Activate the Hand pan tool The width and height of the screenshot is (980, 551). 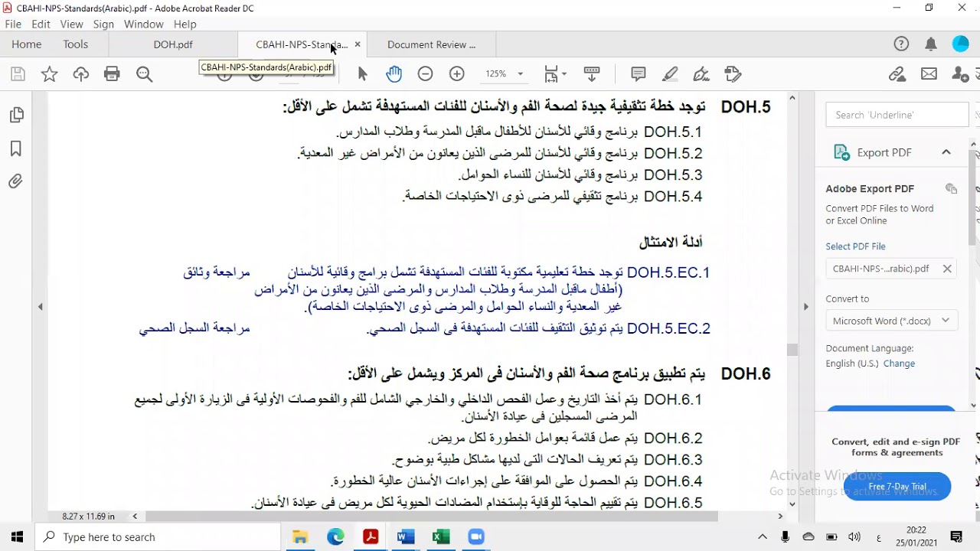coord(394,73)
